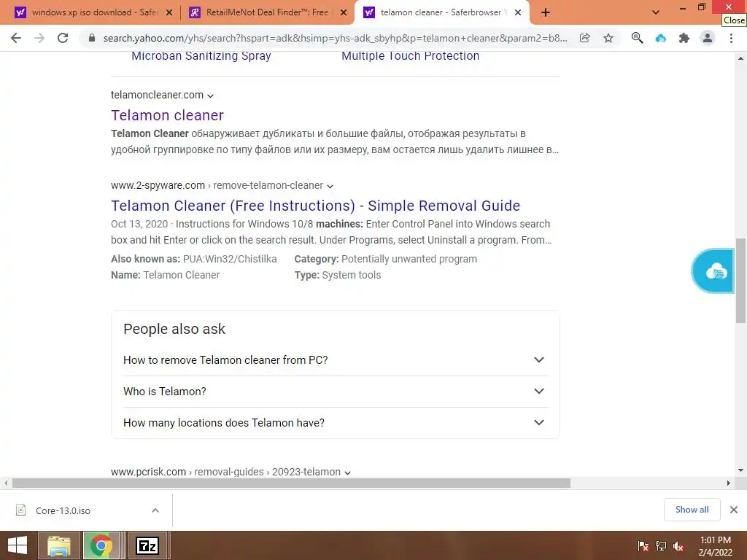Viewport: 747px width, 560px height.
Task: Click the address bar URL field
Action: click(x=335, y=38)
